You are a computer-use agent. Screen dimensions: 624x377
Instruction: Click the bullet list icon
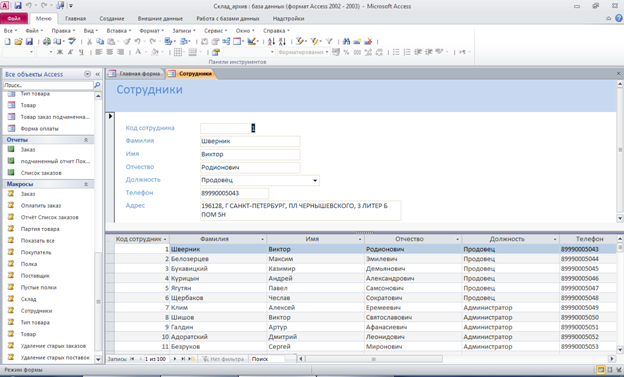tap(396, 52)
